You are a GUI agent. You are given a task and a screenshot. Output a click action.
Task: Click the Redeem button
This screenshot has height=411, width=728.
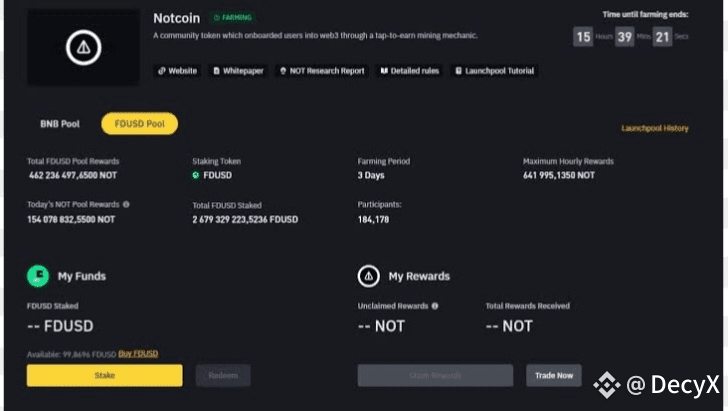(223, 375)
